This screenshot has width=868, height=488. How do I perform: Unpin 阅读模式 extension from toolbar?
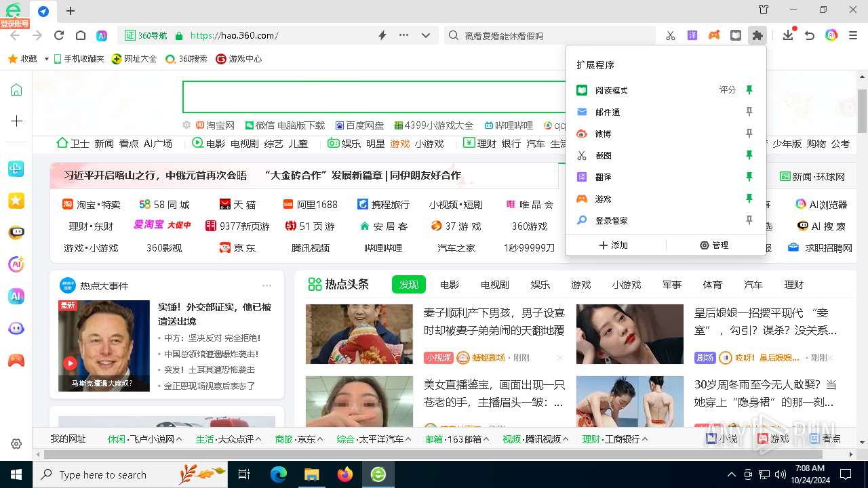pyautogui.click(x=749, y=90)
